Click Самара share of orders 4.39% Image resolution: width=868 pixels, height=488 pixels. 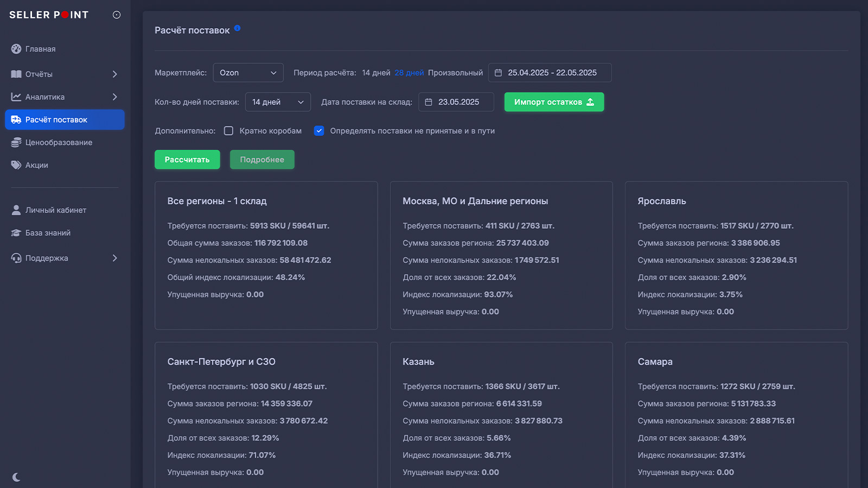click(x=734, y=438)
